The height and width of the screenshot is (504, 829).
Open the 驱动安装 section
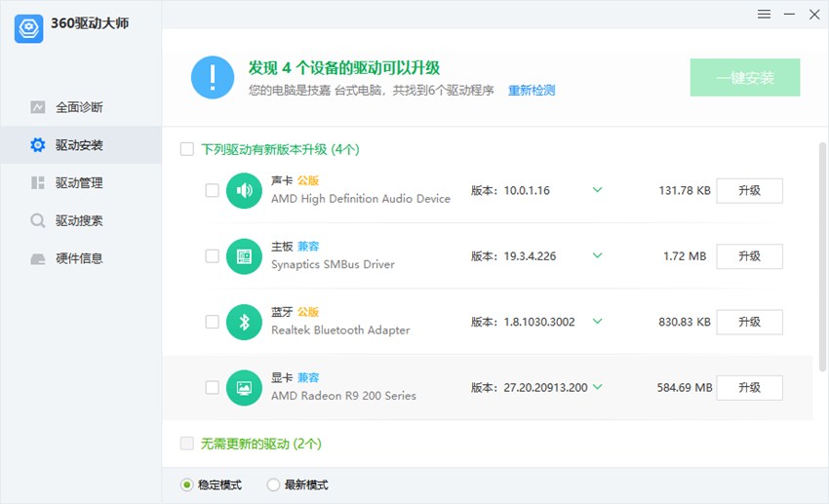pos(81,144)
